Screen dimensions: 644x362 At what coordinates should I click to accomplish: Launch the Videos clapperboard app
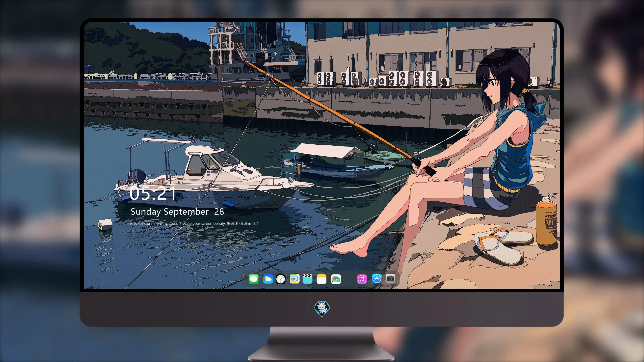[x=308, y=279]
